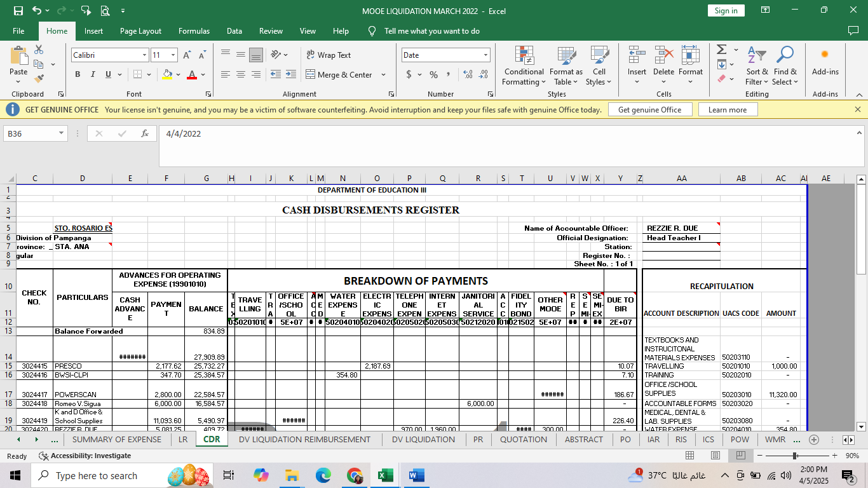Toggle Italic formatting
This screenshot has width=868, height=488.
(93, 74)
